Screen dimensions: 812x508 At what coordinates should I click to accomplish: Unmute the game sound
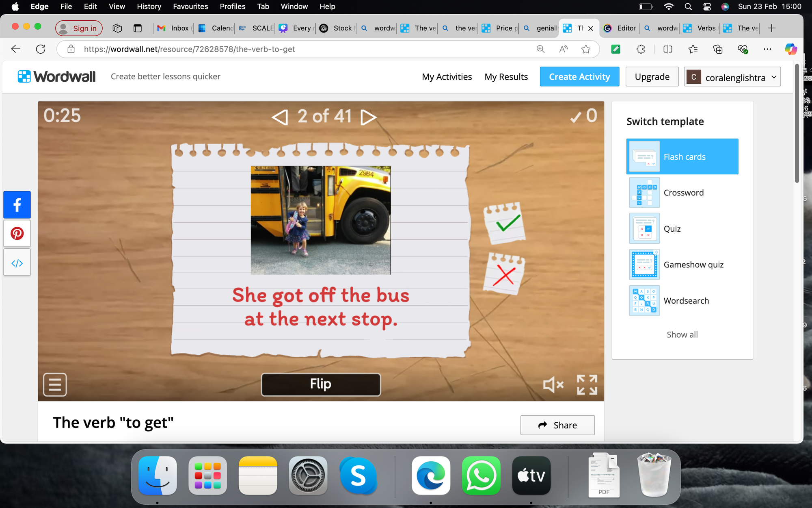[x=553, y=384]
